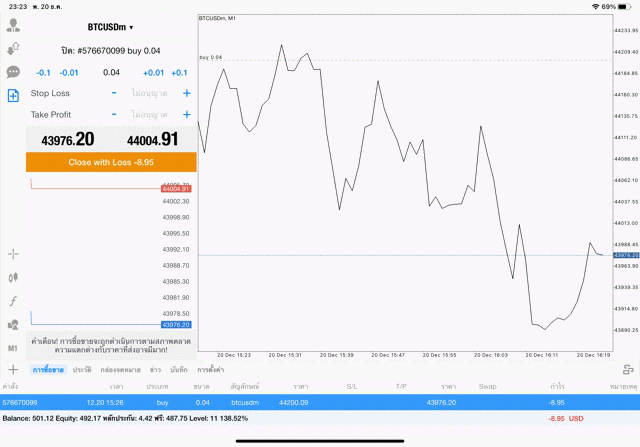The image size is (640, 447).
Task: Open the chat messages icon
Action: click(x=14, y=72)
